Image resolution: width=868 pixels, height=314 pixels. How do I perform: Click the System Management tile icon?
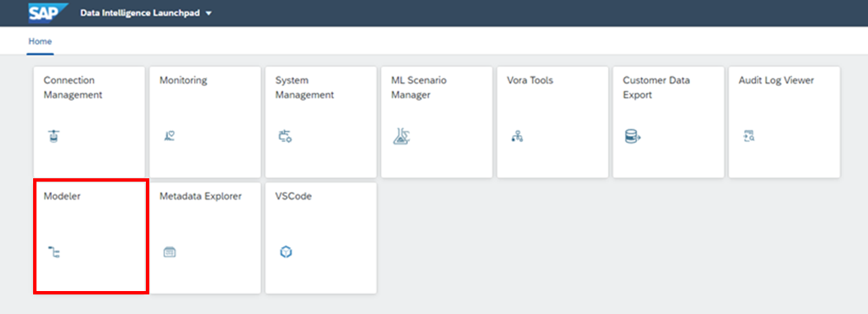tap(285, 137)
